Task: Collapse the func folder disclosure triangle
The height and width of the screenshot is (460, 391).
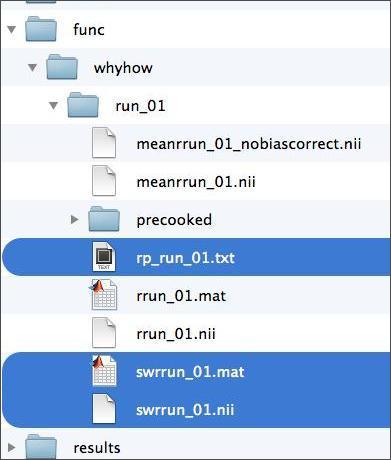Action: pyautogui.click(x=12, y=29)
